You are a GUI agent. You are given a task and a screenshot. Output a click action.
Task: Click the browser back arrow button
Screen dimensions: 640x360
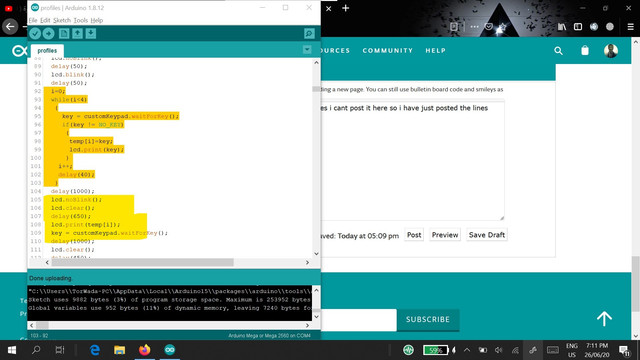10,27
